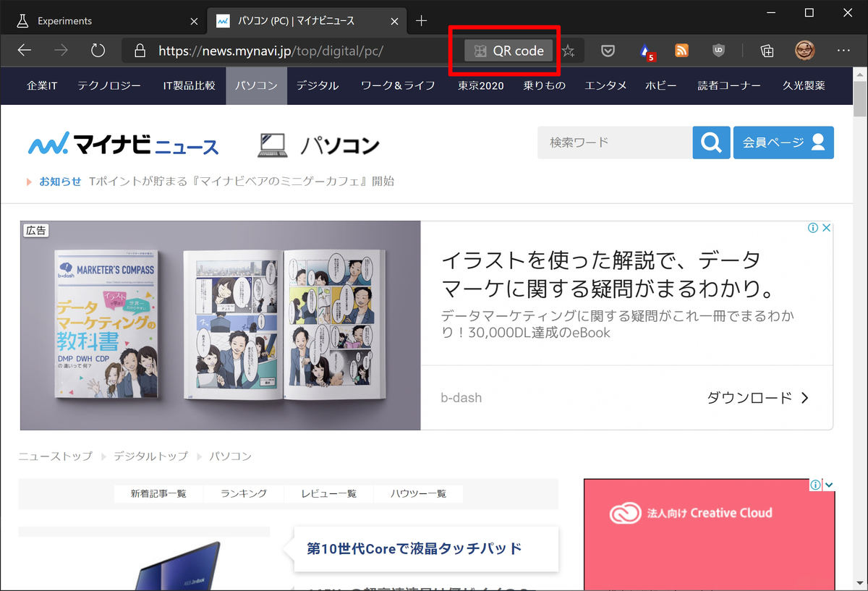The width and height of the screenshot is (868, 591).
Task: Go to ニューストップ breadcrumb
Action: [56, 456]
